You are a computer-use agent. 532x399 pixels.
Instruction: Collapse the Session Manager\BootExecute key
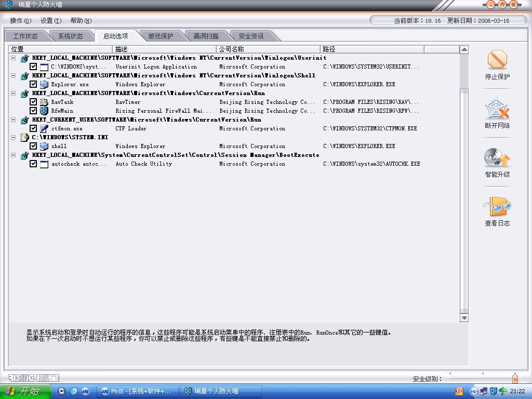13,155
